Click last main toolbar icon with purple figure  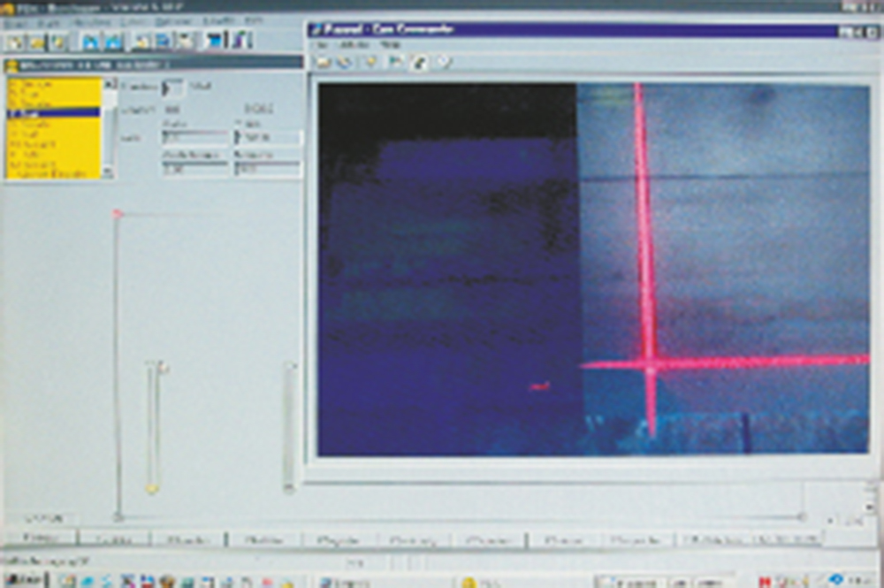[x=240, y=42]
